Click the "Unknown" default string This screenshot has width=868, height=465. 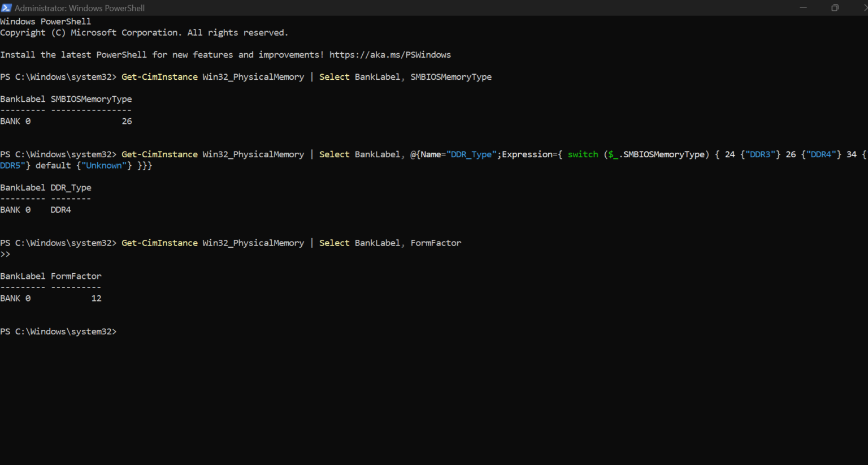[x=103, y=166]
